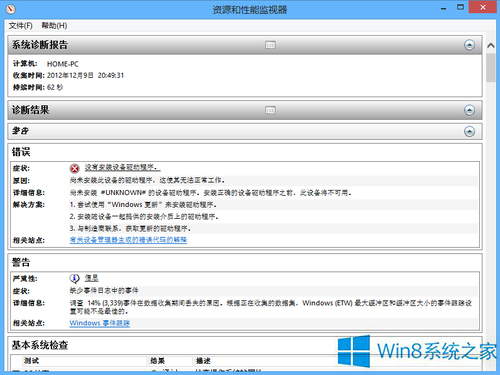The height and width of the screenshot is (375, 500).
Task: Select the 原因 driver not installed text
Action: (147, 180)
